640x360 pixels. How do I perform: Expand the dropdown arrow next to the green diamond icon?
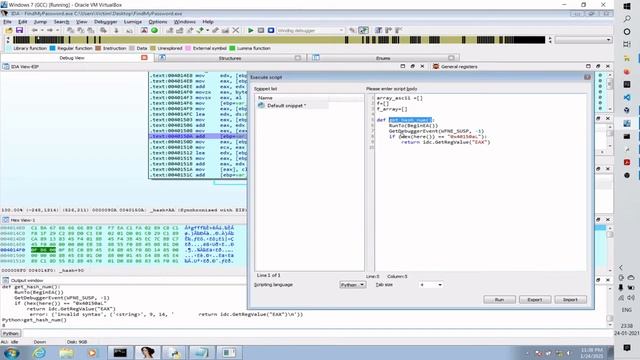tap(207, 31)
